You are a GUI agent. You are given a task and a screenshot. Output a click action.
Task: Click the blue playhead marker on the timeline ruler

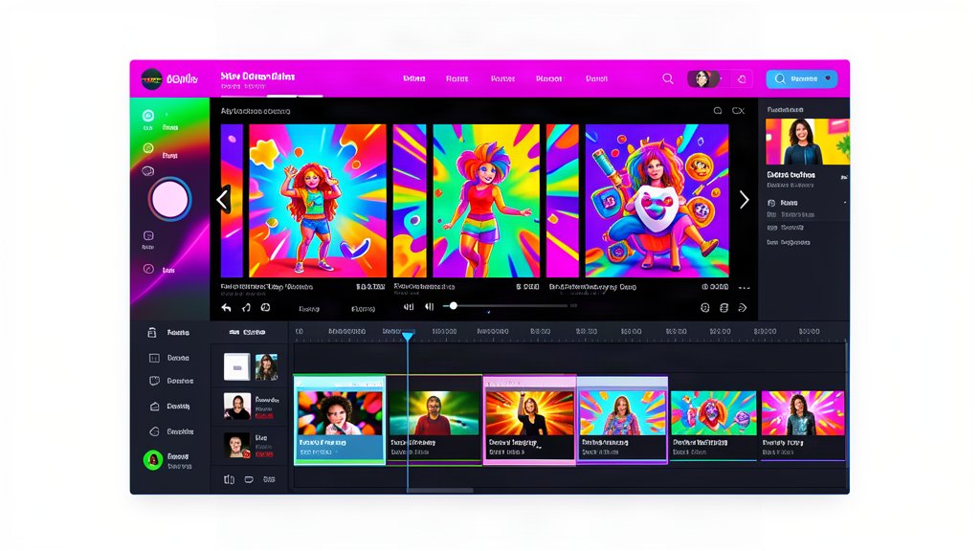(408, 336)
